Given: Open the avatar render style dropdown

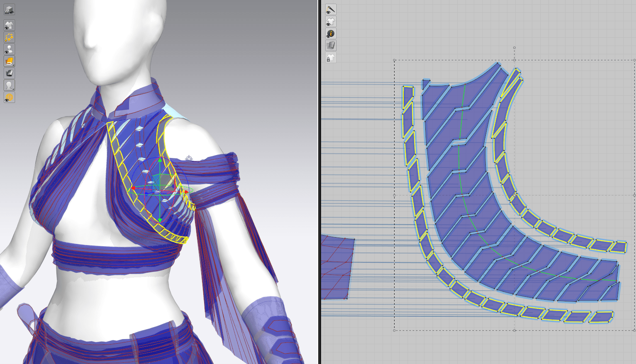Looking at the screenshot, I should coord(9,85).
